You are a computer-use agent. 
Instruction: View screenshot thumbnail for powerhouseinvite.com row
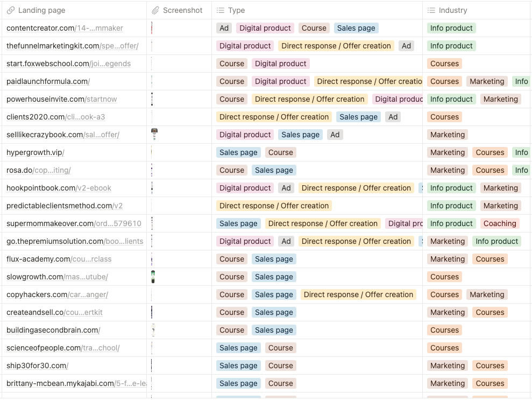click(x=152, y=99)
